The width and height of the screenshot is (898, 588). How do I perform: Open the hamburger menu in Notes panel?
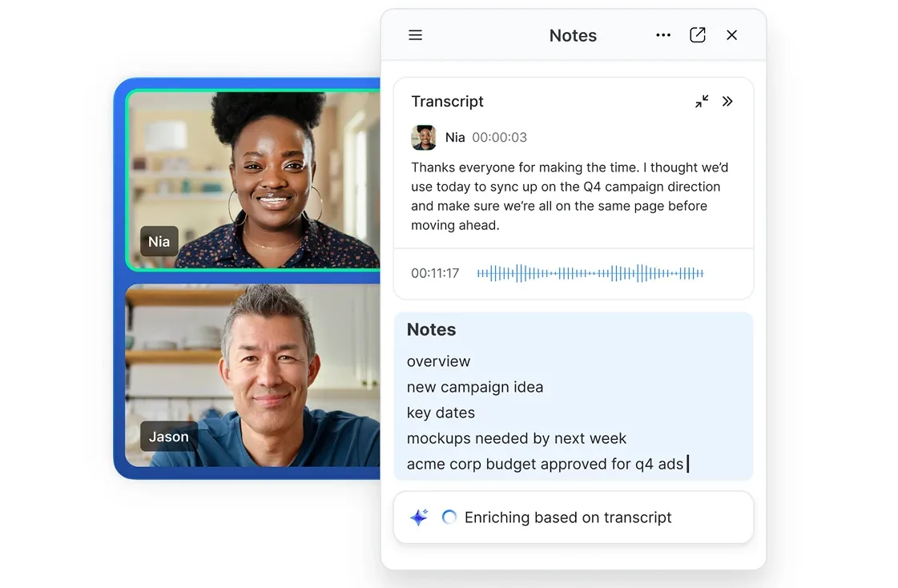point(415,35)
